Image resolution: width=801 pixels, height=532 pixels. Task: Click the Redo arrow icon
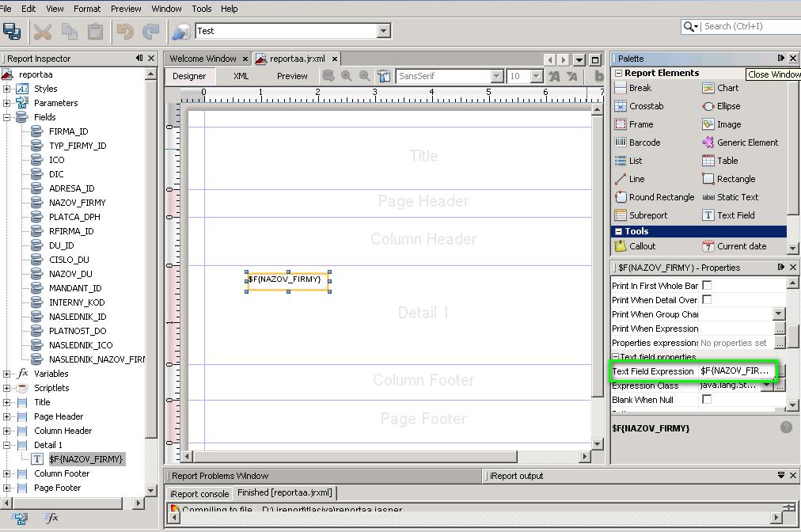[150, 32]
